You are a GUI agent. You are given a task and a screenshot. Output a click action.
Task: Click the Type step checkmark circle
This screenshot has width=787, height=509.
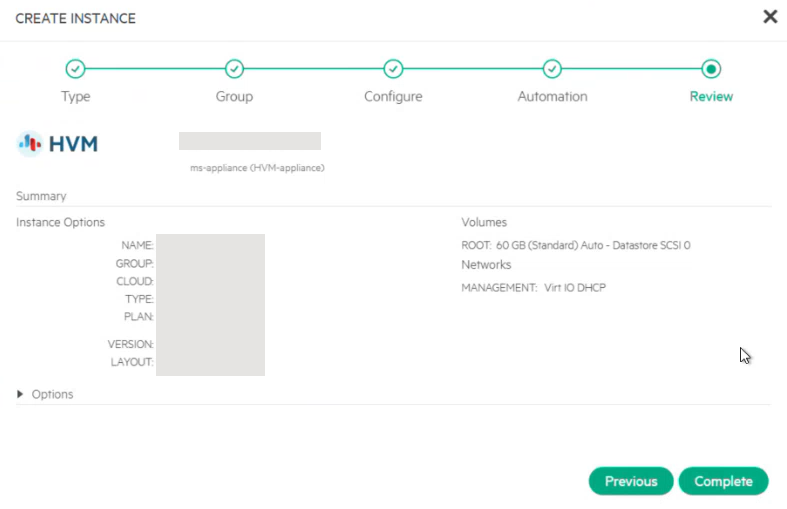pos(75,69)
